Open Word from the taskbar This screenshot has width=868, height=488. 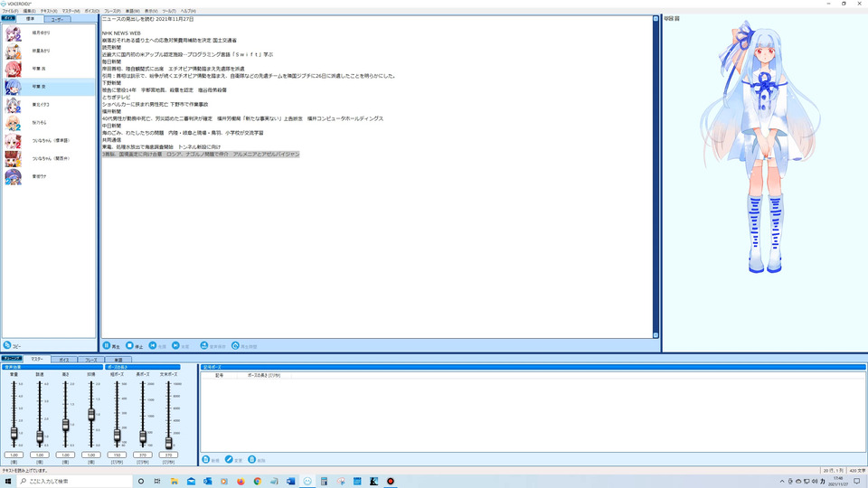290,482
